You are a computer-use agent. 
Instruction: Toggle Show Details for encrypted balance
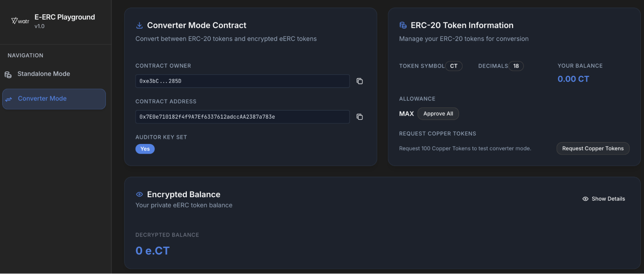click(x=604, y=199)
